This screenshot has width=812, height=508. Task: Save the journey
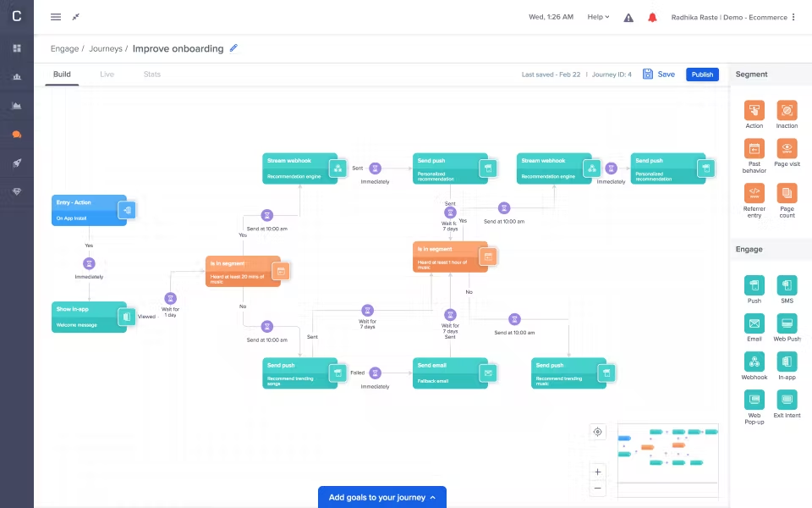[x=659, y=75]
